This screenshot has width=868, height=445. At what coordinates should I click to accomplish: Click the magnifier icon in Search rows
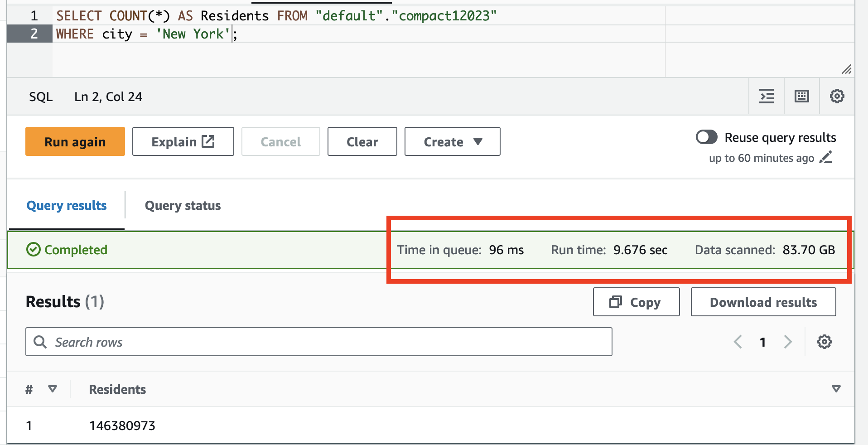[40, 342]
